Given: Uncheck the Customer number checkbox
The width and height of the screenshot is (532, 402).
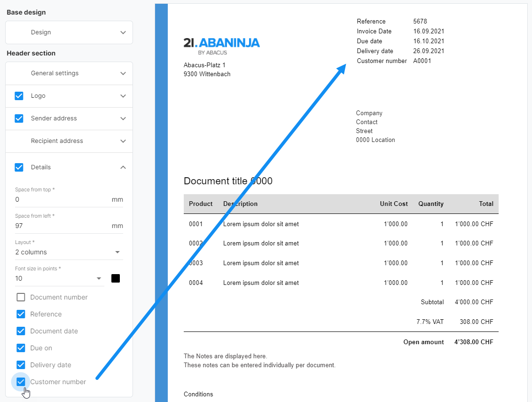Looking at the screenshot, I should (x=21, y=382).
